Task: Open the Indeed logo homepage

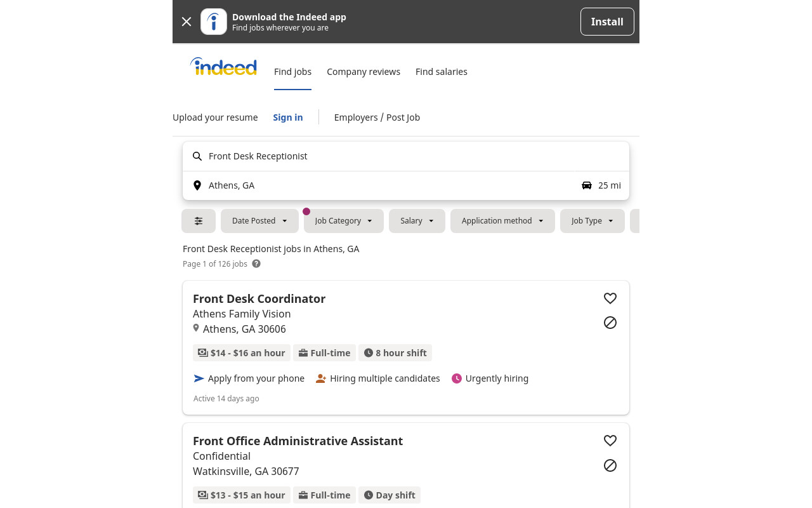Action: [223, 67]
